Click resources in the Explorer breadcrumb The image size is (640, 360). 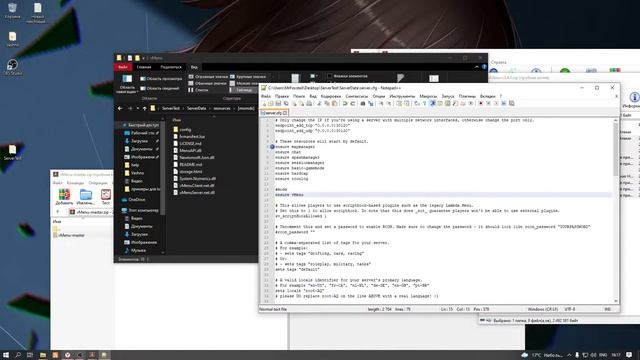point(222,109)
